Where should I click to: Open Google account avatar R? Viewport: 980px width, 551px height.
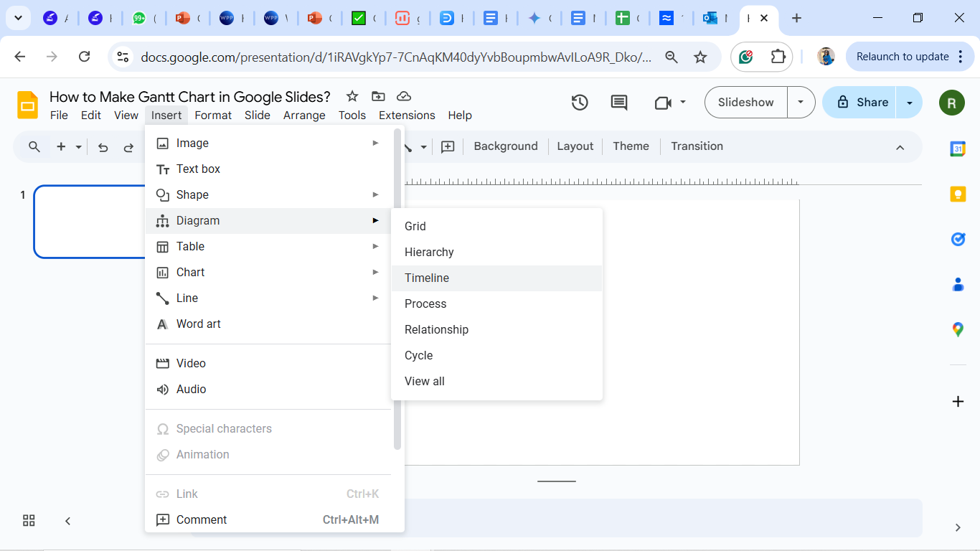point(951,103)
